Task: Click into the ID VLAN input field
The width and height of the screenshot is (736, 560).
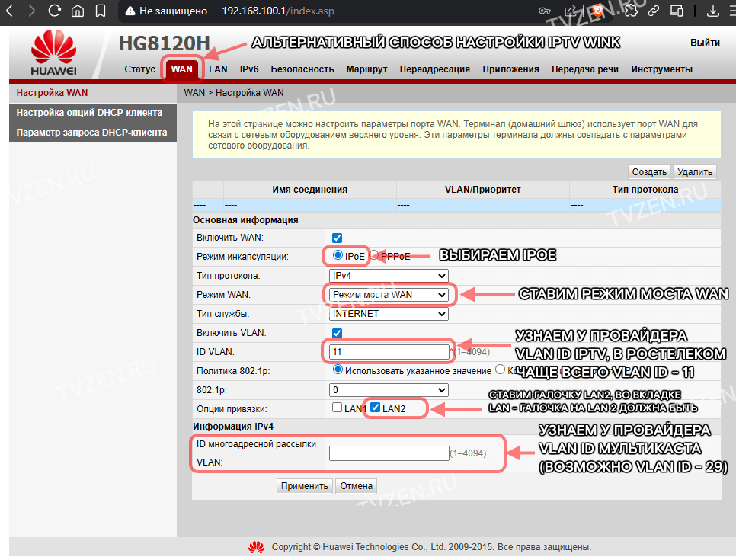Action: pos(389,351)
